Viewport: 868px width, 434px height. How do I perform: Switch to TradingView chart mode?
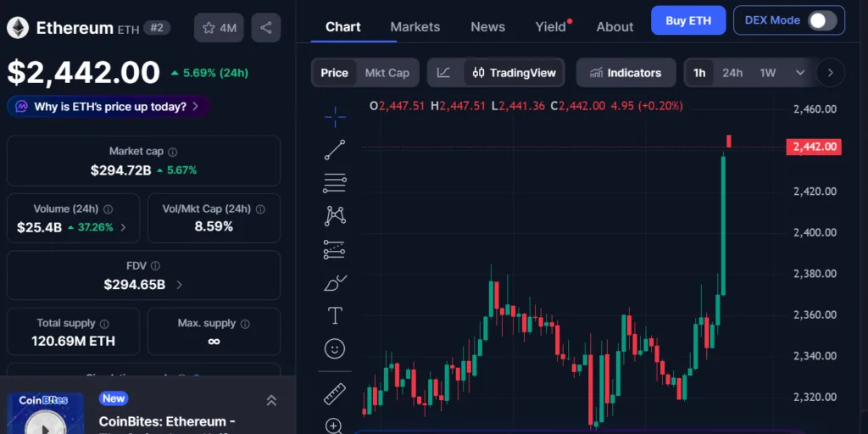click(x=515, y=73)
